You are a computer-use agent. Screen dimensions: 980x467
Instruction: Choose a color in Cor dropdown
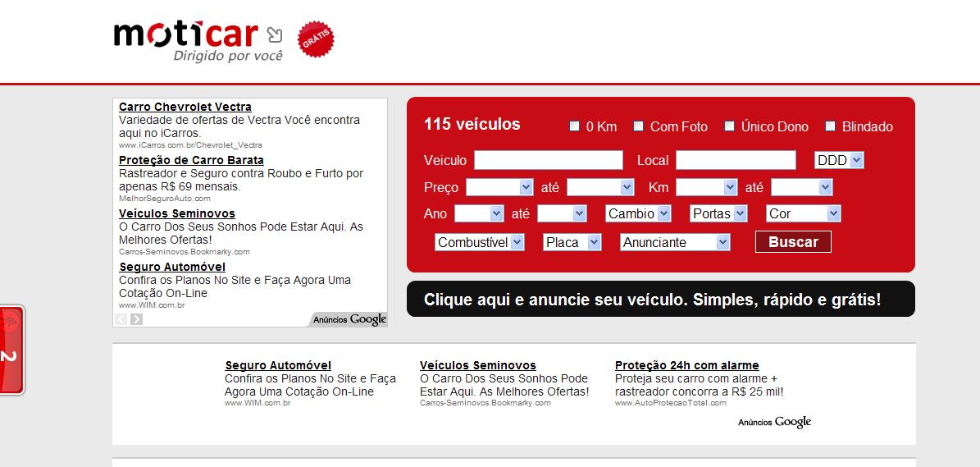coord(804,214)
